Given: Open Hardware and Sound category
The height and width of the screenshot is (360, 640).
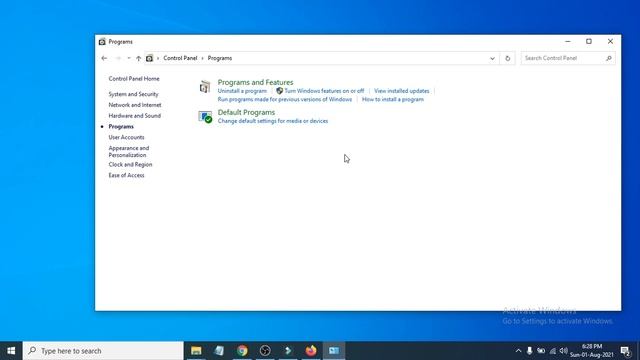Looking at the screenshot, I should 134,116.
